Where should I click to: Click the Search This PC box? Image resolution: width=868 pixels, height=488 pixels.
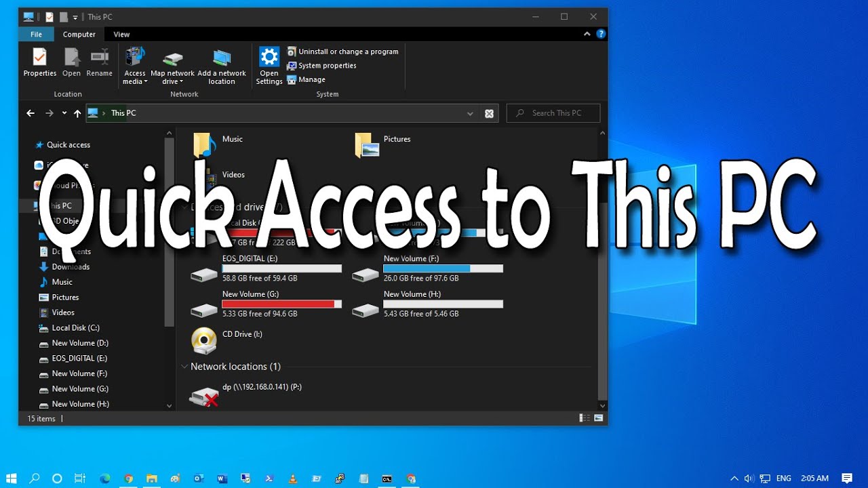click(553, 113)
